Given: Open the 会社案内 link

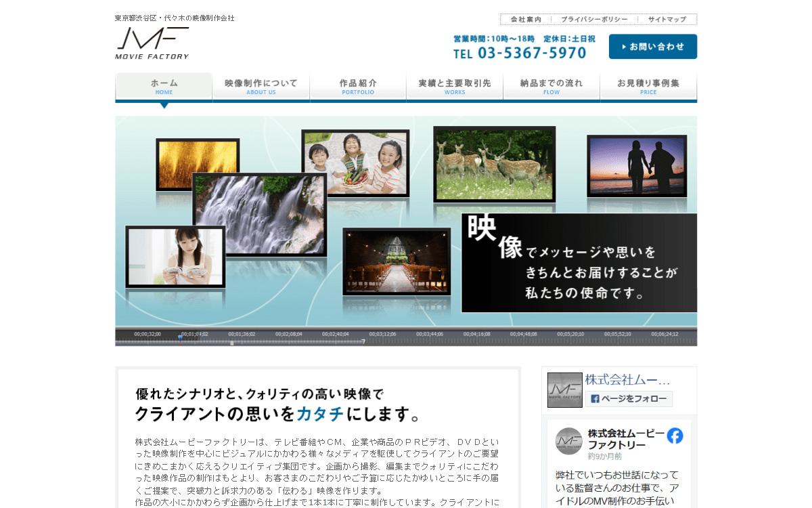Looking at the screenshot, I should (526, 20).
